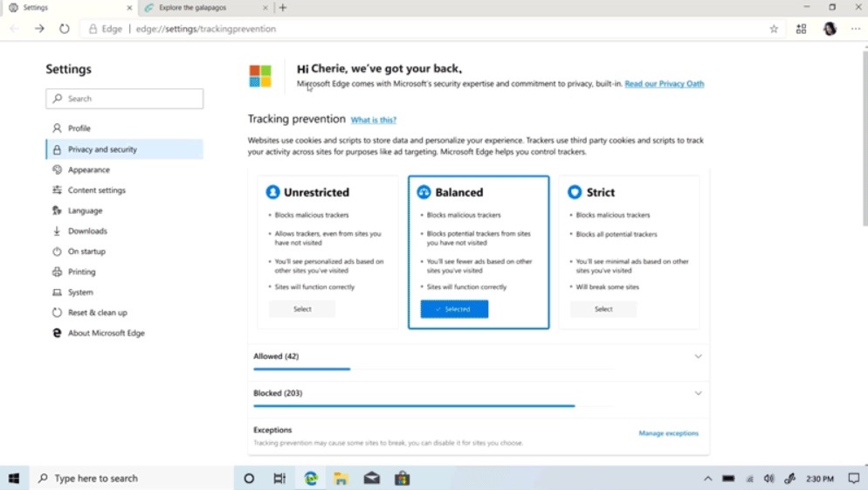Click the battery tray icon
The height and width of the screenshot is (490, 868).
coord(728,479)
